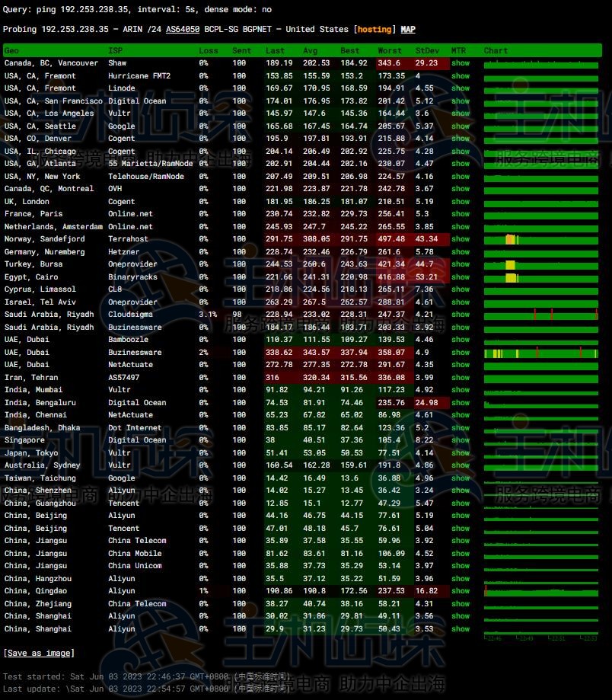Viewport: 612px width, 700px height.
Task: Click the Chart column header
Action: coord(496,50)
